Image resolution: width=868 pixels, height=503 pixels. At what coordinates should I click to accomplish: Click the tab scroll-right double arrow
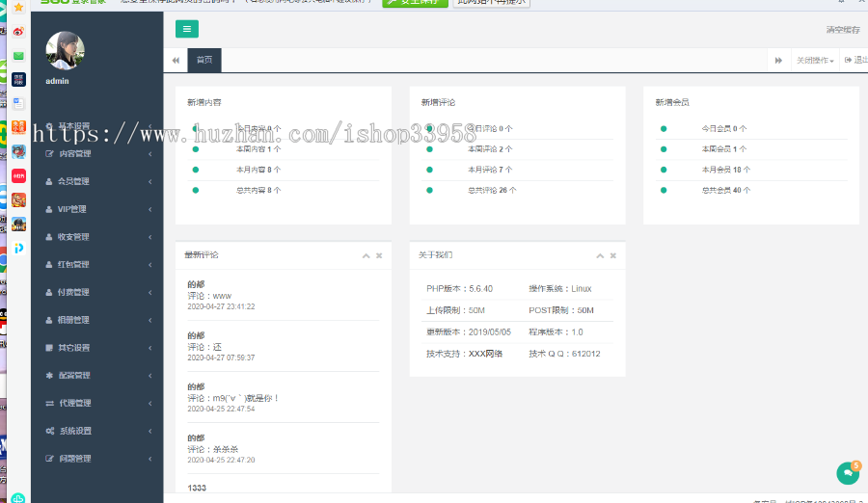pyautogui.click(x=778, y=61)
